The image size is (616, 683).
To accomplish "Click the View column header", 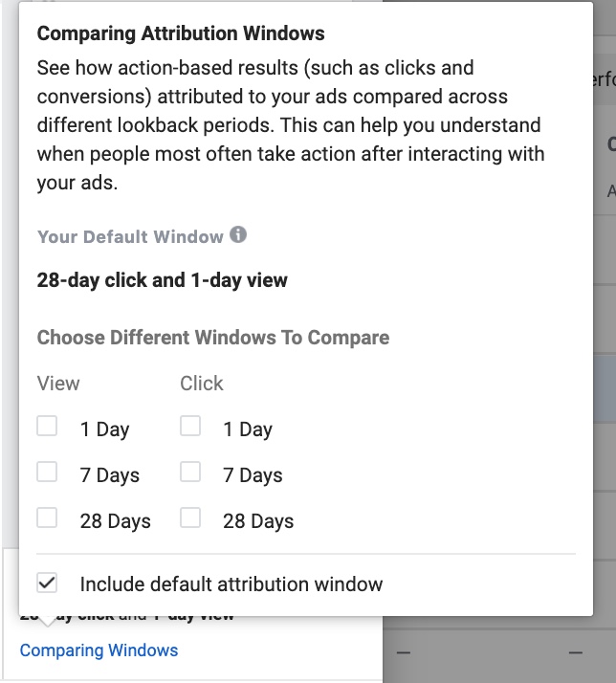I will (58, 384).
